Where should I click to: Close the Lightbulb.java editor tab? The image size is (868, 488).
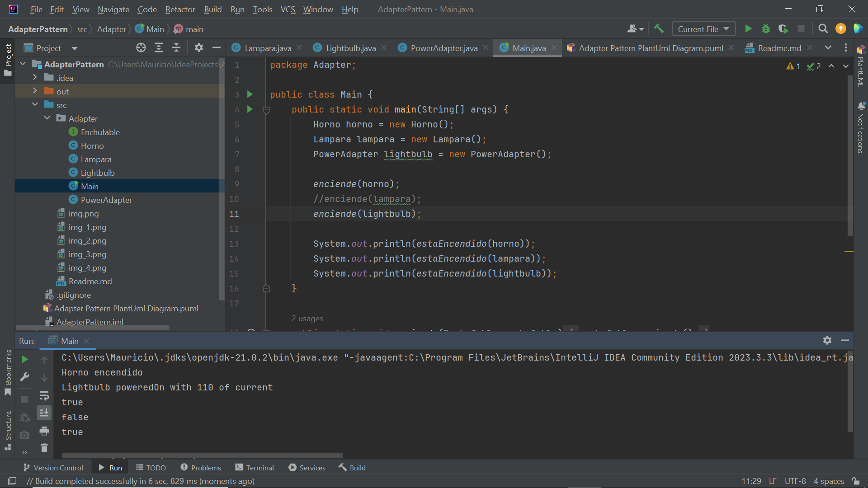(x=384, y=47)
